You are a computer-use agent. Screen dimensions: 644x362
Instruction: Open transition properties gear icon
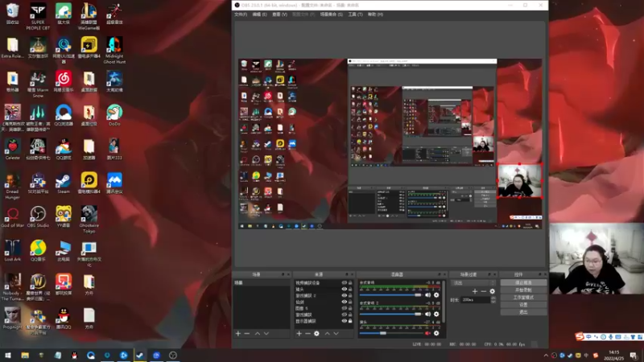click(492, 291)
